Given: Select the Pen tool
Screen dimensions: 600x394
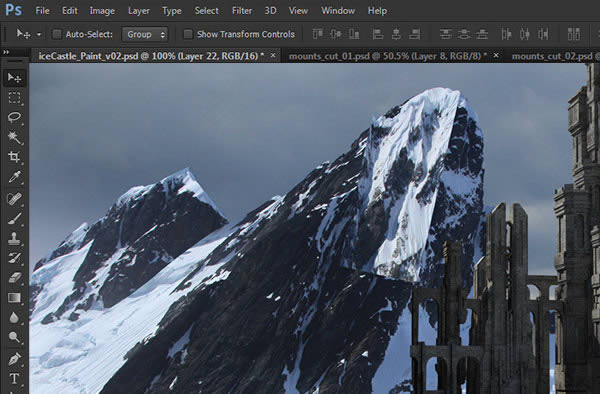Looking at the screenshot, I should click(x=15, y=359).
